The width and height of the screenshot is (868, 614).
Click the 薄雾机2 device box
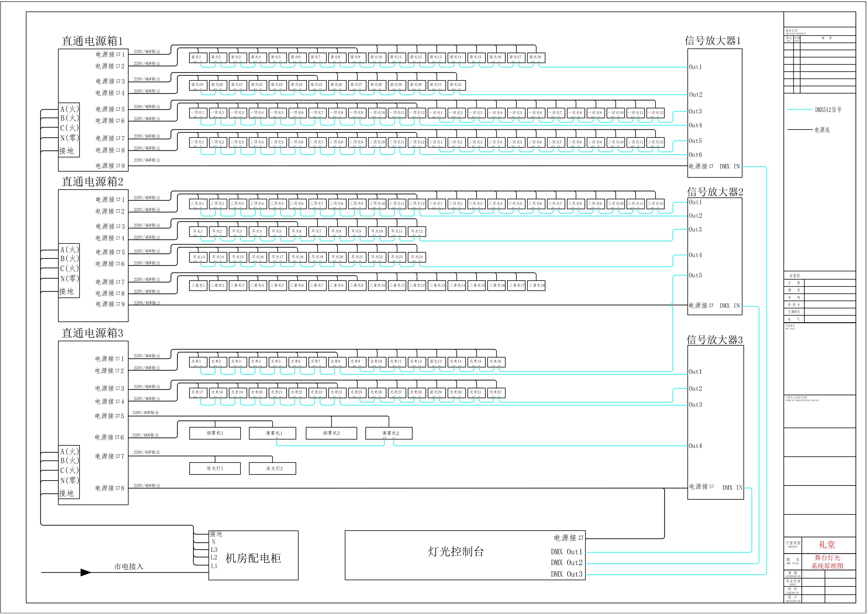(x=389, y=433)
